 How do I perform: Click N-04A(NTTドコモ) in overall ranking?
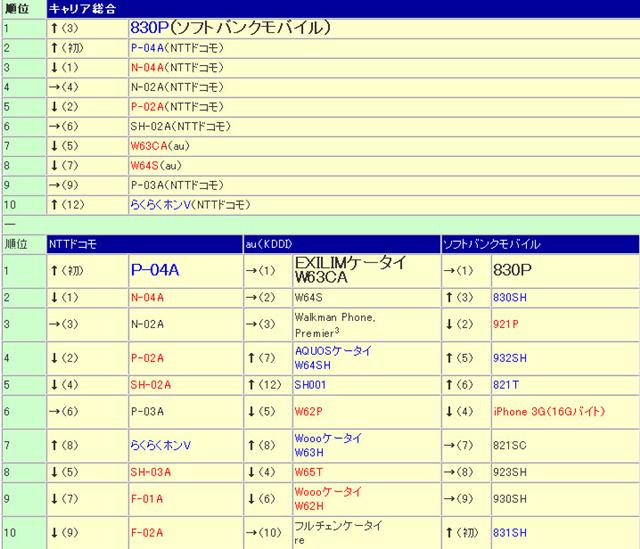tap(177, 68)
